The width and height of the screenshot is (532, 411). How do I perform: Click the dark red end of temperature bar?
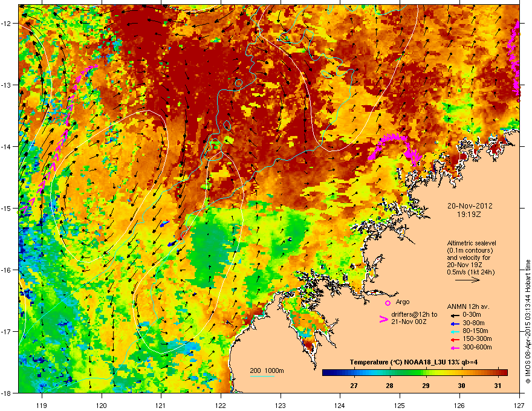coord(504,373)
